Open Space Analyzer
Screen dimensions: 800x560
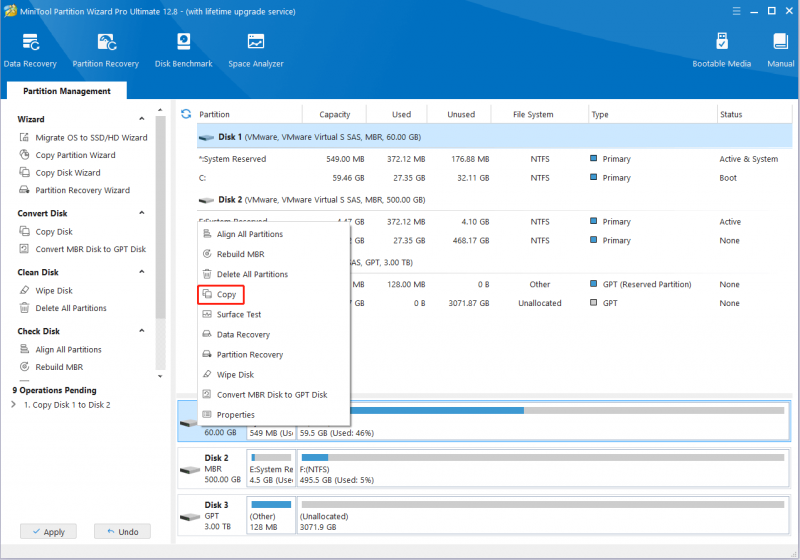click(256, 50)
